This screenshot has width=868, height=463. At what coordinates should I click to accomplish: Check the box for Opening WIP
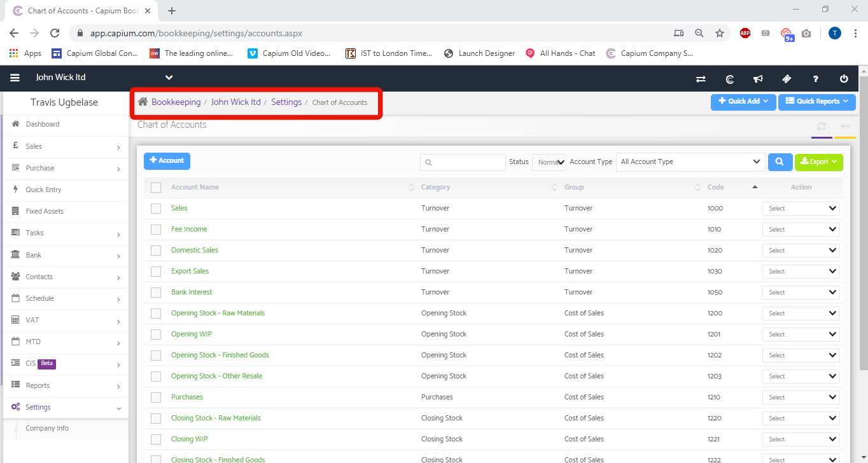point(156,335)
